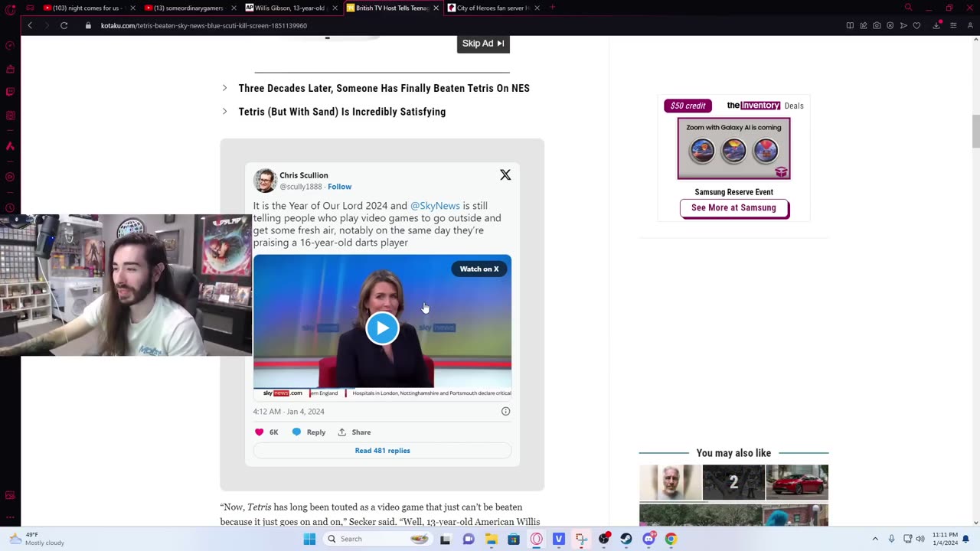Screen dimensions: 980x551
Task: Click the site security padlock icon
Action: 88,25
